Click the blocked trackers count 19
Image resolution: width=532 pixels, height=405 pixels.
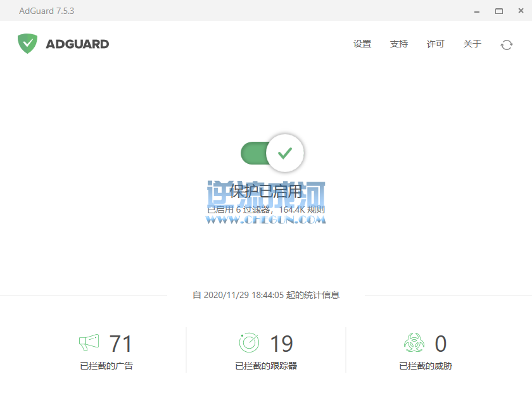coord(281,344)
